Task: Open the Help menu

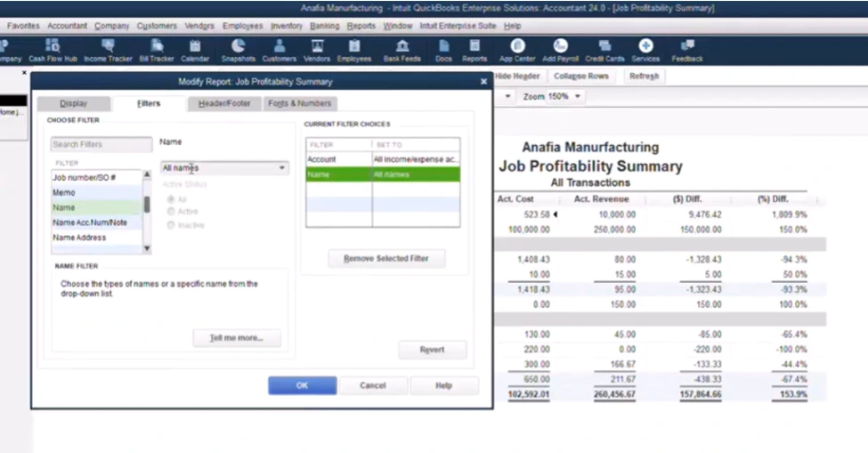Action: click(512, 26)
